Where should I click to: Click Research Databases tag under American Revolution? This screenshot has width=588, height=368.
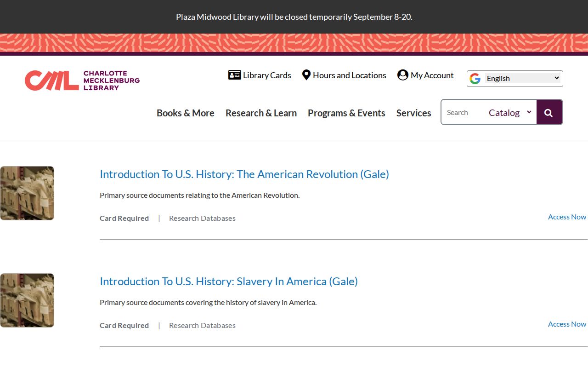coord(202,218)
